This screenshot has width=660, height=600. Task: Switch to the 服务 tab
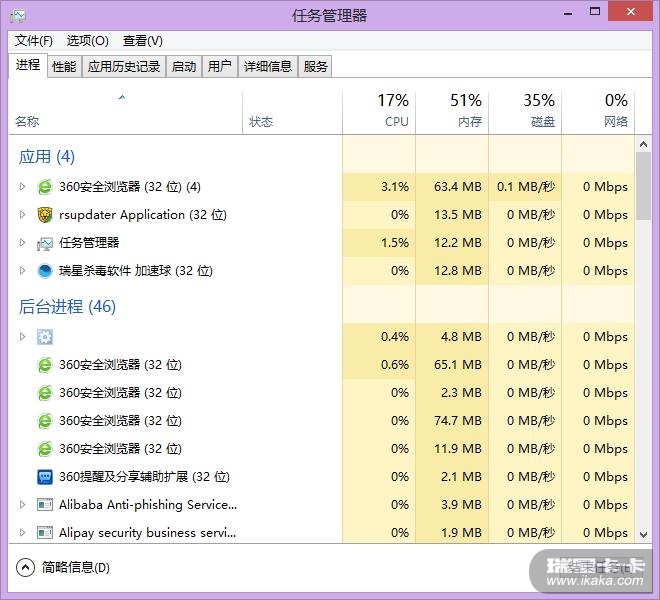pyautogui.click(x=315, y=67)
